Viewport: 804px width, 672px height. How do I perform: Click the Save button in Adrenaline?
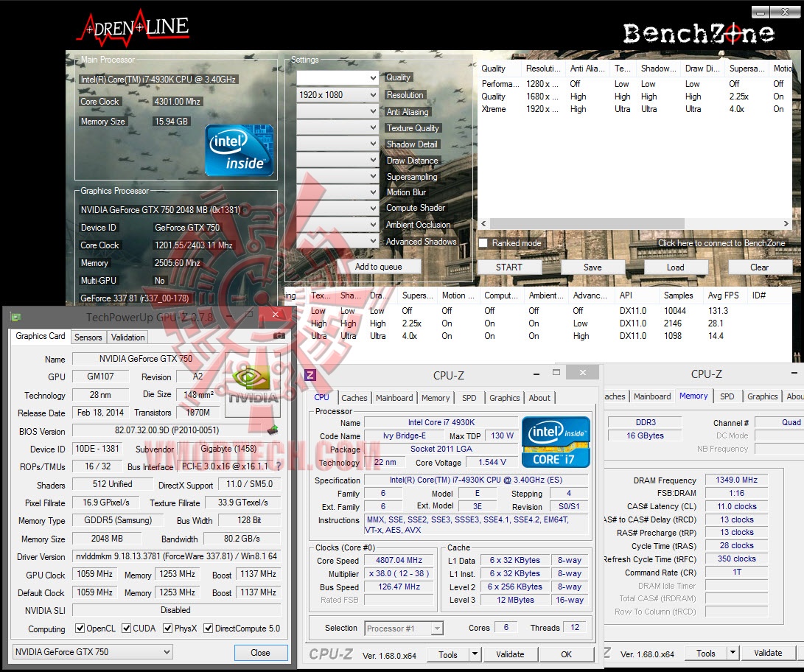[592, 267]
